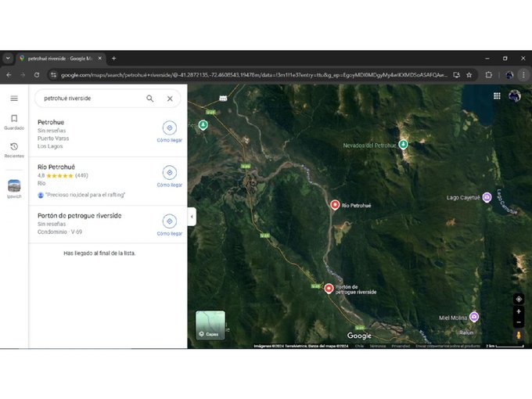Screen dimensions: 532x399
Task: Clear the search with the X icon
Action: pos(170,99)
